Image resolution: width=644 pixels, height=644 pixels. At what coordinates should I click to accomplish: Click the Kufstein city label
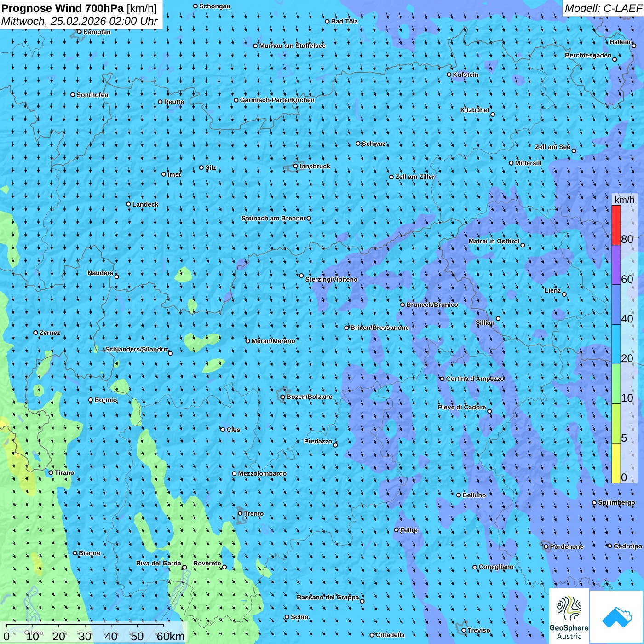466,75
